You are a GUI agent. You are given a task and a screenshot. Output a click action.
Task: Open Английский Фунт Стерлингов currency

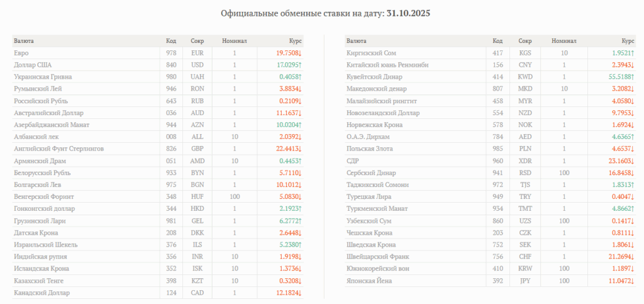click(x=58, y=149)
